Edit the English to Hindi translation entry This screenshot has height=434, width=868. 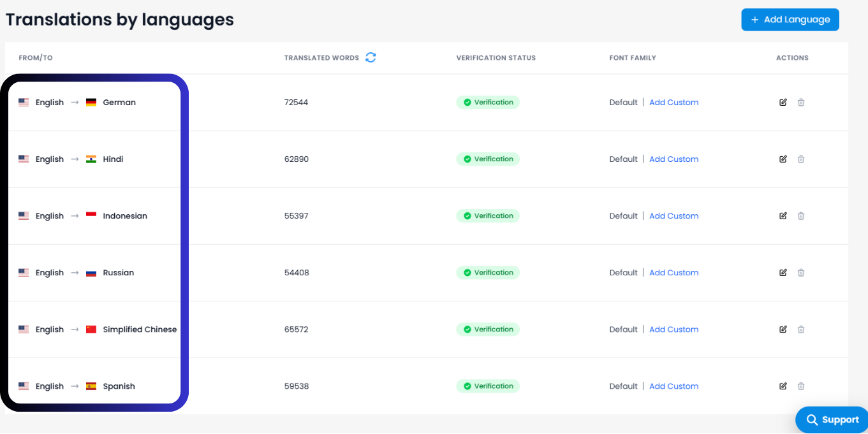[783, 159]
